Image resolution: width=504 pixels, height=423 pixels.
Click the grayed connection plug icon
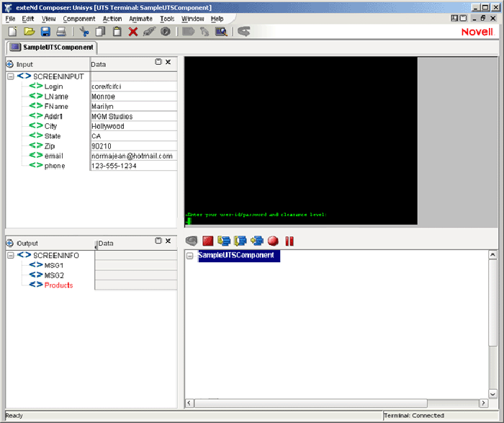point(149,32)
